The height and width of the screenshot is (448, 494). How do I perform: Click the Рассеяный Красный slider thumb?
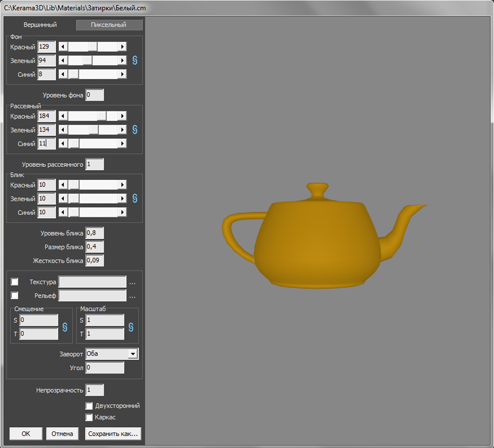coord(102,116)
